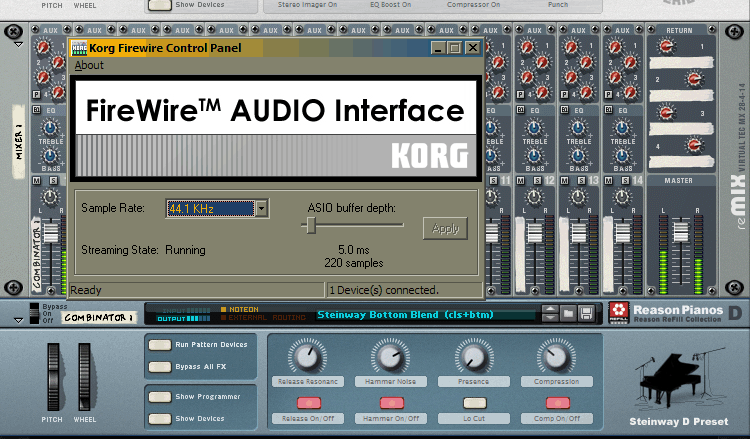The height and width of the screenshot is (439, 750).
Task: Click the pan knob on channel 14
Action: click(x=622, y=197)
